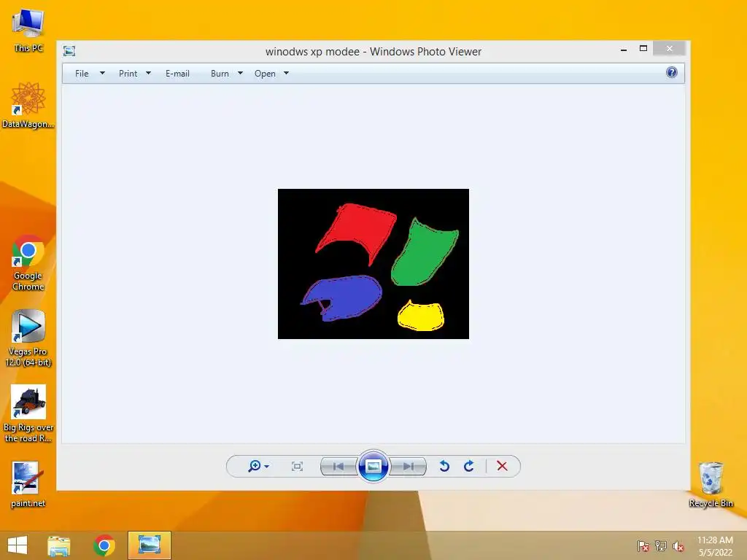Open the volume tray icon
747x560 pixels.
click(x=678, y=545)
